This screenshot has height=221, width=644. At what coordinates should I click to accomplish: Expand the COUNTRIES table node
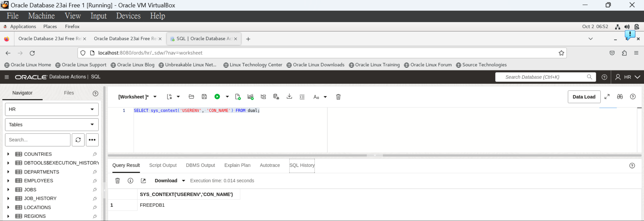coord(8,154)
